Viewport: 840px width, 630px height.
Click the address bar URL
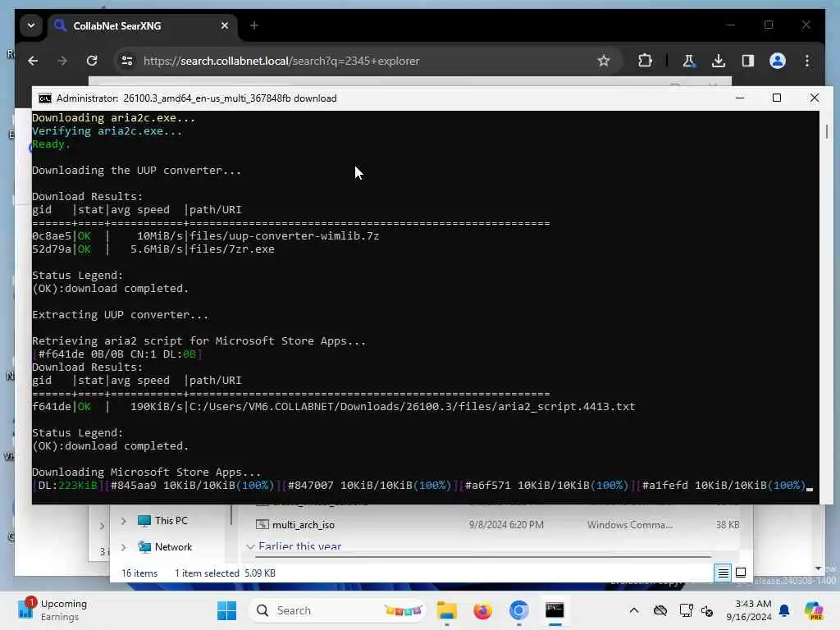pos(281,61)
